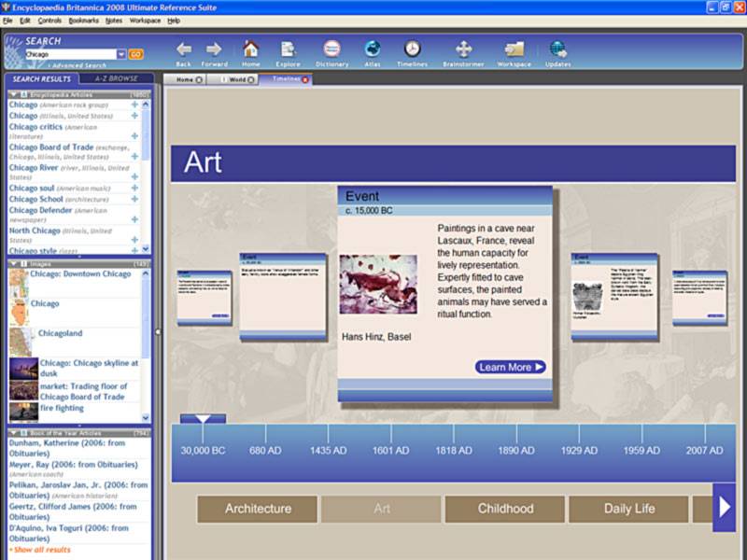Open the Advanced Search link
This screenshot has width=747, height=560.
[x=79, y=65]
